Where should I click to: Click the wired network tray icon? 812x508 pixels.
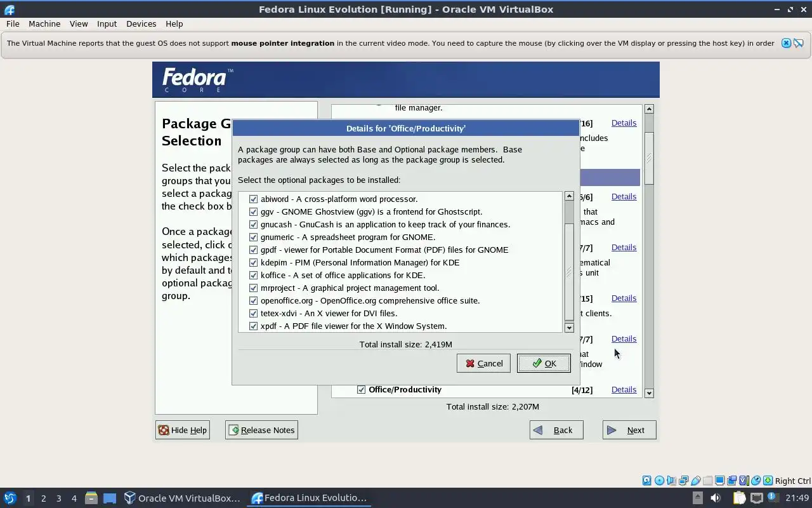point(757,498)
